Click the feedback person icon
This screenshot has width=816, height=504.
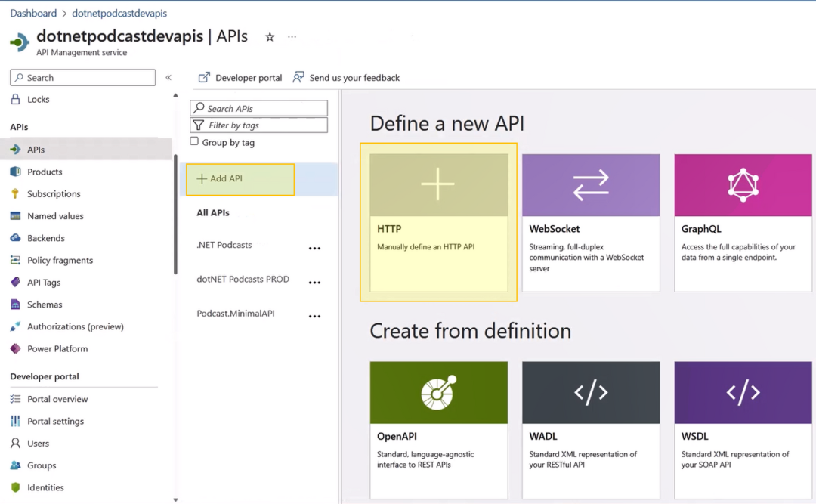pos(298,78)
